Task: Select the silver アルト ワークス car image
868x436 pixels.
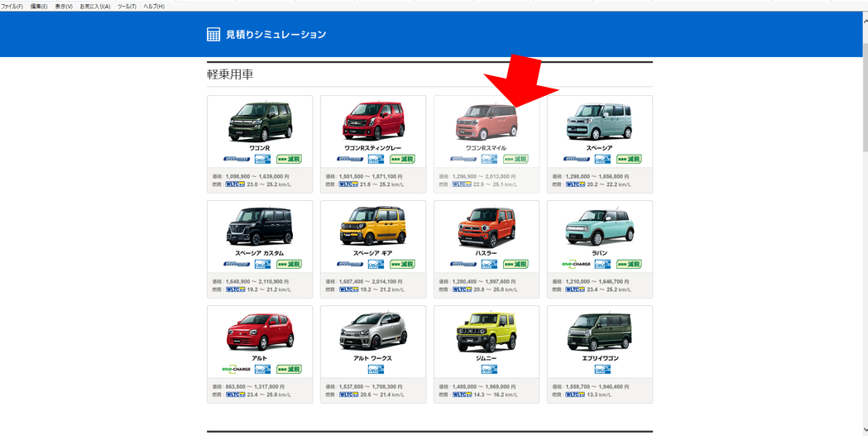Action: point(373,332)
